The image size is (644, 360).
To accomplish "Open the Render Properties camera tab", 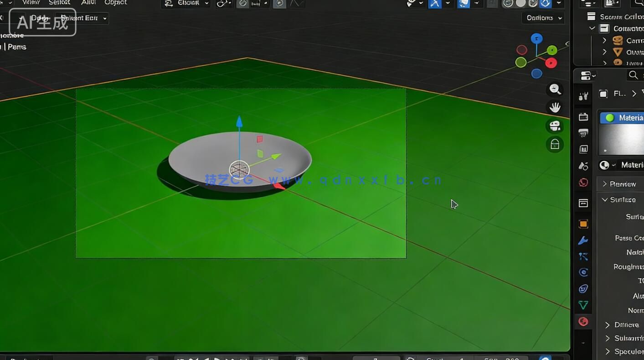I will tap(583, 116).
